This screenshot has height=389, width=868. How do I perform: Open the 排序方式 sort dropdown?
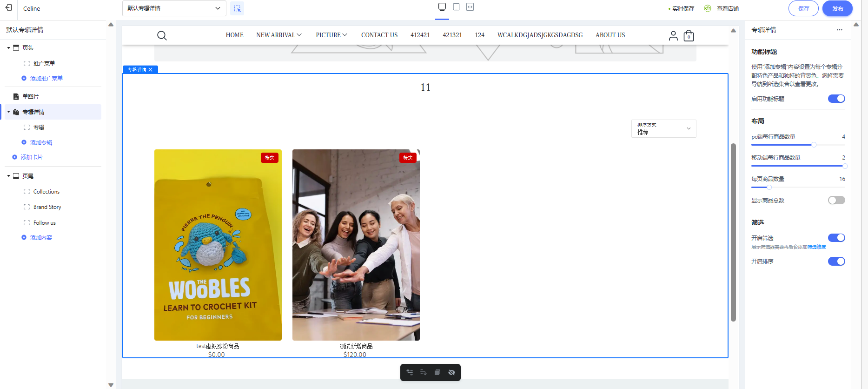point(663,128)
